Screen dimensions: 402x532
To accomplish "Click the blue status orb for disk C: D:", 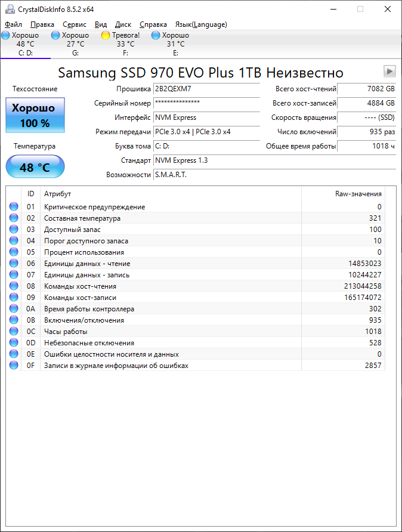I will (6, 35).
